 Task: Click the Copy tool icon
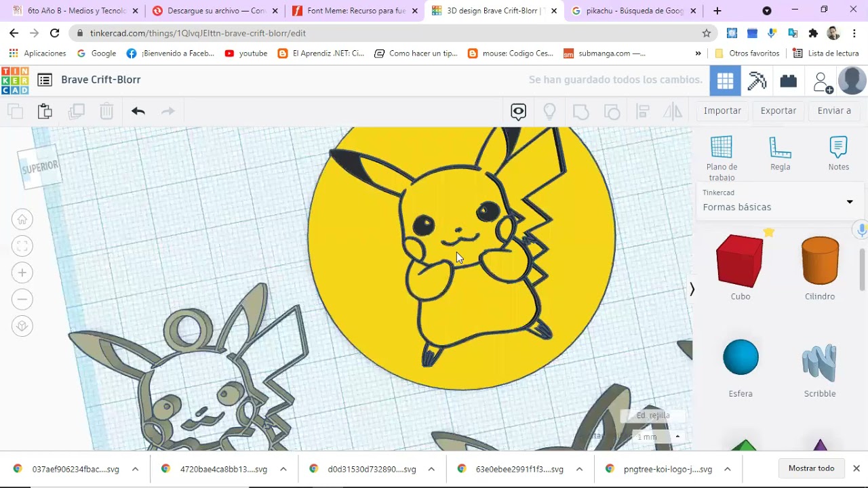15,111
